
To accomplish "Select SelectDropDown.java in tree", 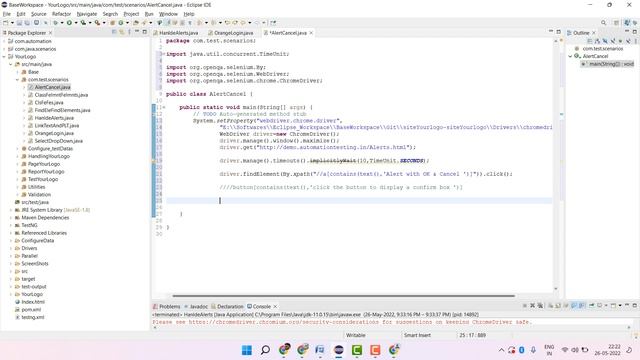I will coord(58,141).
